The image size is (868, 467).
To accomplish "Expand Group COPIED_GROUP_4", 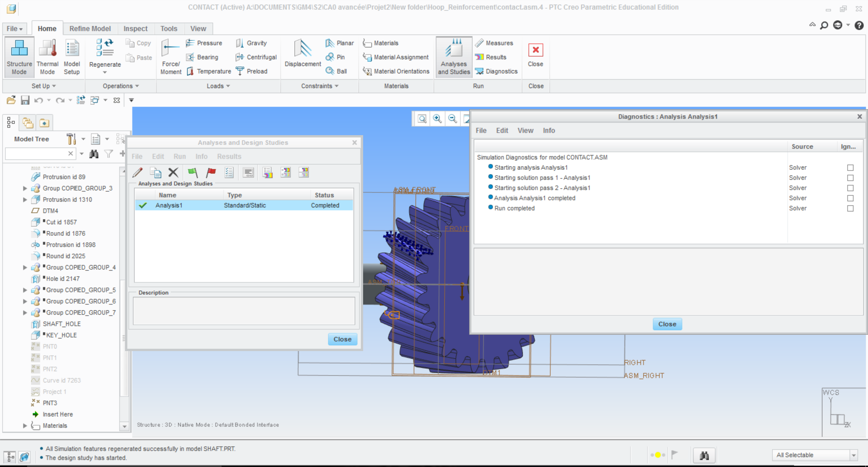I will pyautogui.click(x=25, y=267).
